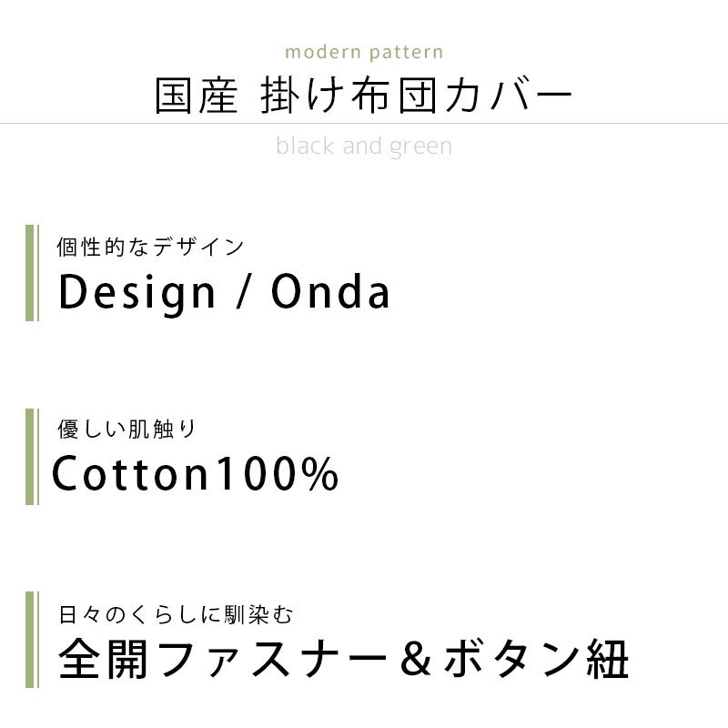Click the green bar beside Cotton100%

[32, 457]
